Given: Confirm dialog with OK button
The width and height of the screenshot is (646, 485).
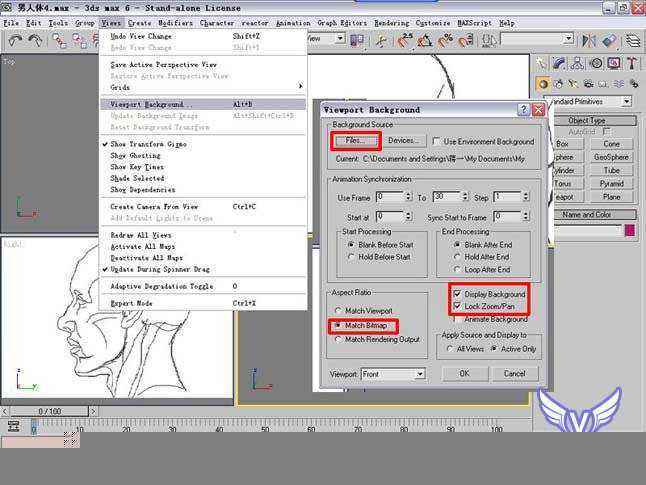Looking at the screenshot, I should (465, 373).
